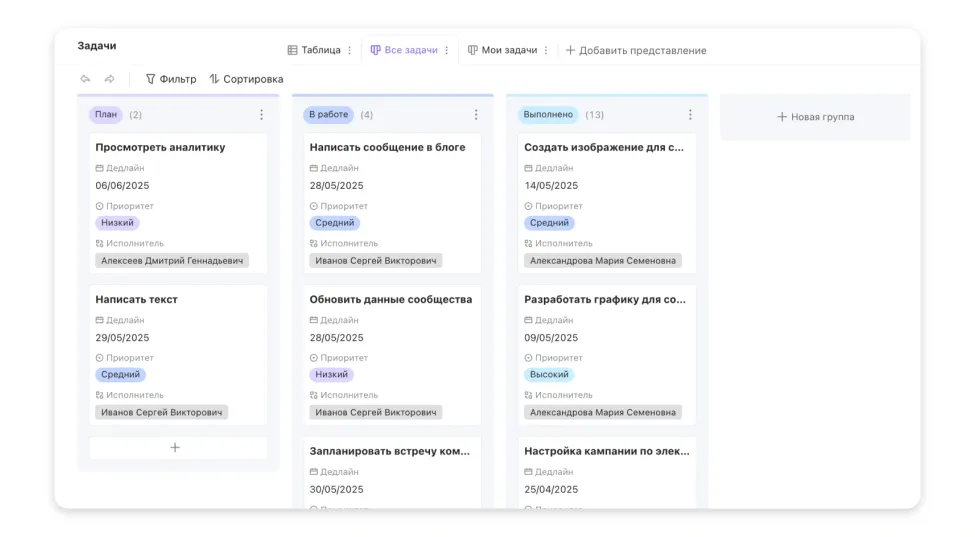Open the Обновить данные сообщества card
Viewport: 975px width, 537px height.
click(392, 355)
